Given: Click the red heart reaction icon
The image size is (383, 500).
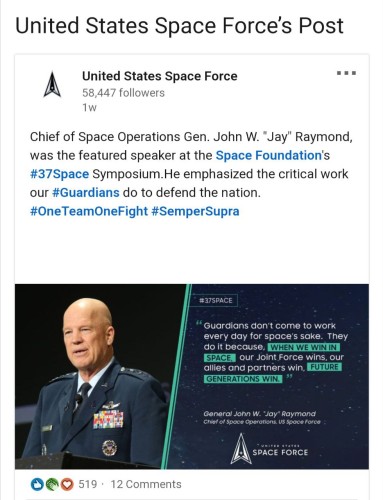Looking at the screenshot, I should coord(67,484).
